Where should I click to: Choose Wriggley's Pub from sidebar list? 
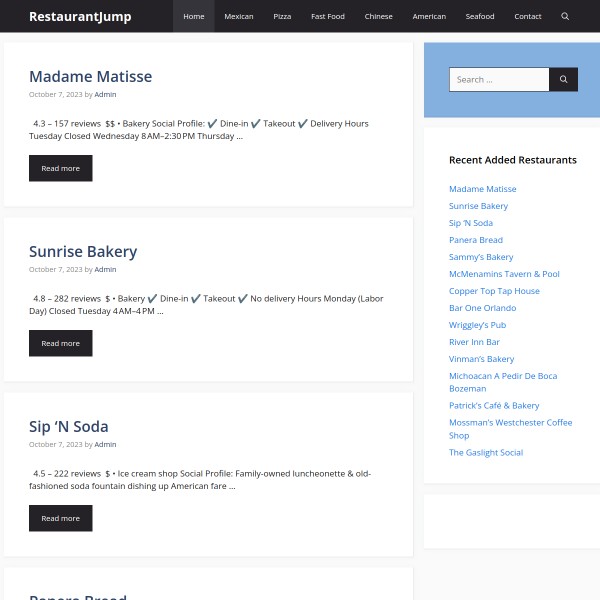click(477, 325)
